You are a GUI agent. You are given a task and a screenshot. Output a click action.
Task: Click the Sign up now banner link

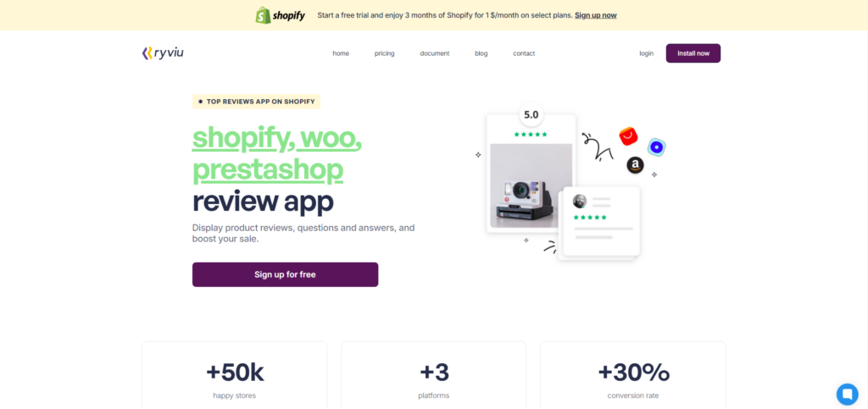(596, 15)
